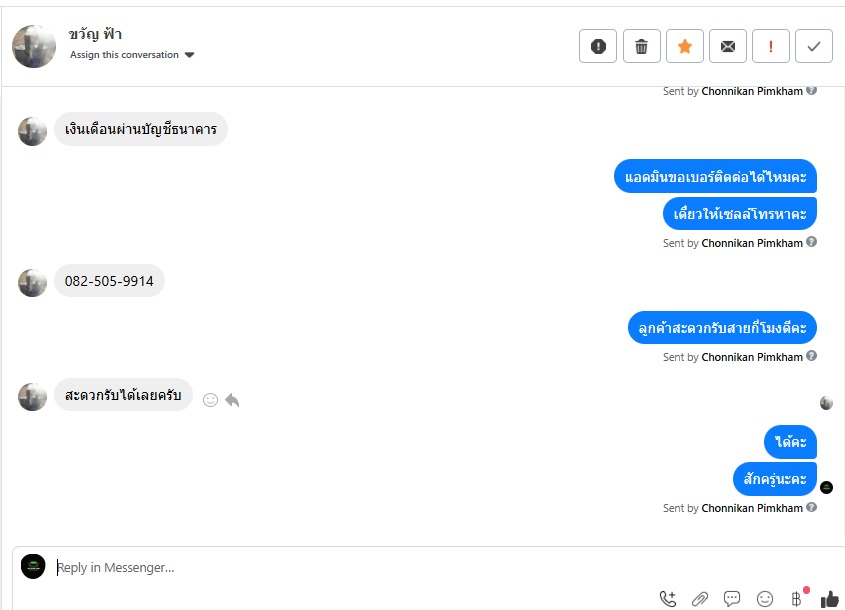Click the baht payment request icon

click(x=797, y=598)
